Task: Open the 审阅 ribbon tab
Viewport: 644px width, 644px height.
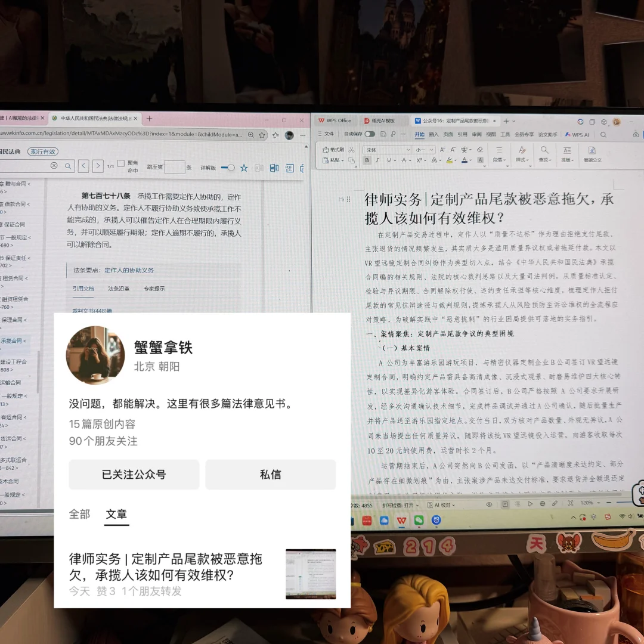Action: tap(477, 134)
